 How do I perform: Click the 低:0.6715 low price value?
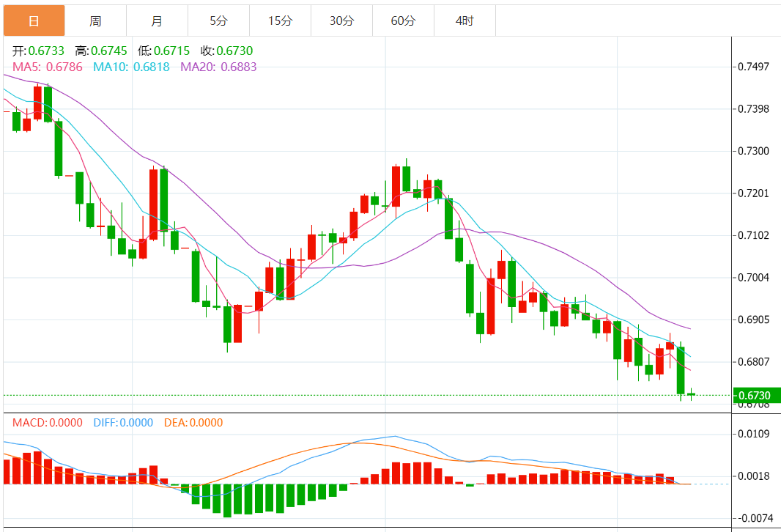tap(164, 51)
